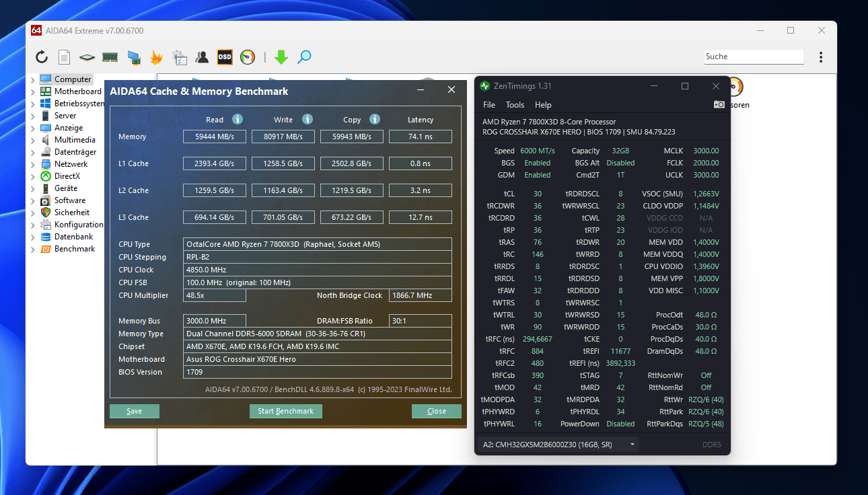Click the L1 Cache read 2393.4 GB/s
868x495 pixels.
215,163
